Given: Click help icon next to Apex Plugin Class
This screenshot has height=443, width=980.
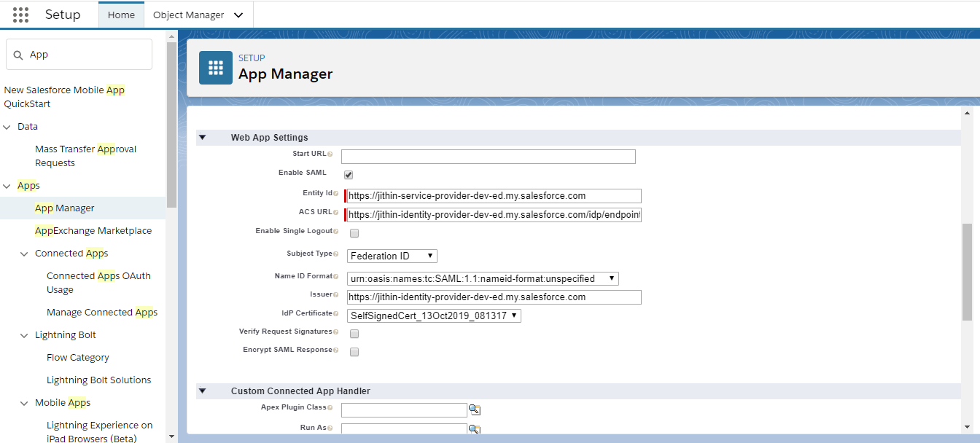Looking at the screenshot, I should [x=330, y=408].
